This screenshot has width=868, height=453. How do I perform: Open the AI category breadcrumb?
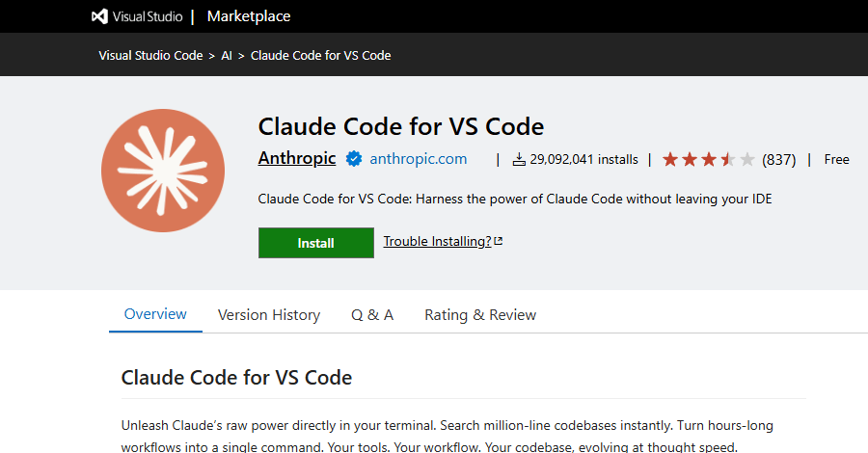227,55
